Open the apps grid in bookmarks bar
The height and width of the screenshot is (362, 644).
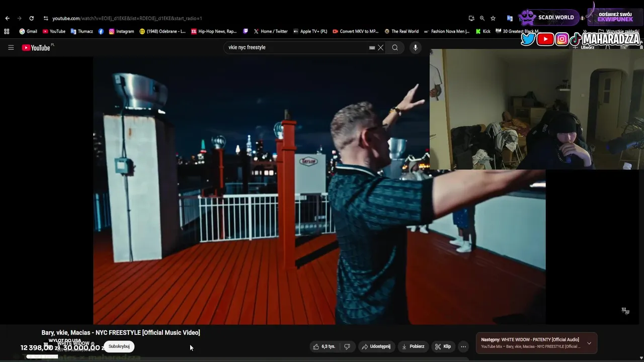point(7,31)
